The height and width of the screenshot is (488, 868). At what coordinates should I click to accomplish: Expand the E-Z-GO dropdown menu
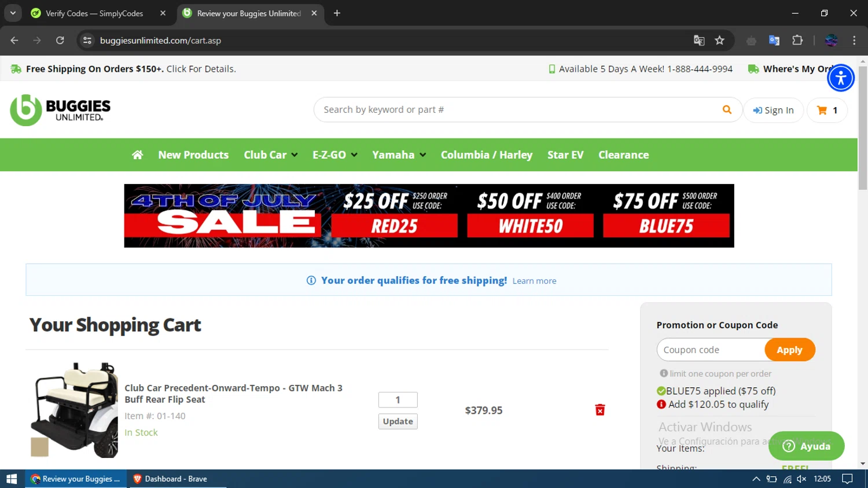(335, 155)
